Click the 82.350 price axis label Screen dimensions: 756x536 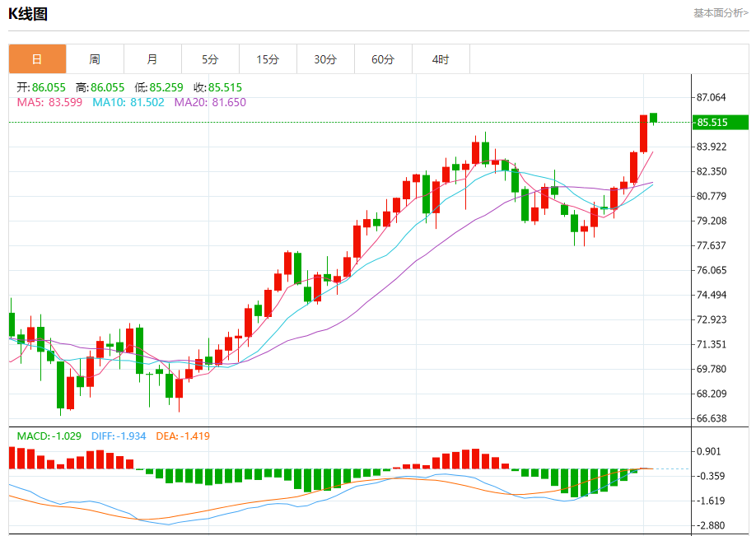coord(712,171)
